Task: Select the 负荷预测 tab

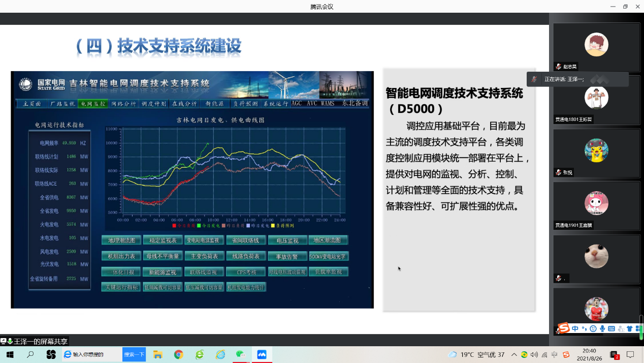Action: tap(245, 104)
